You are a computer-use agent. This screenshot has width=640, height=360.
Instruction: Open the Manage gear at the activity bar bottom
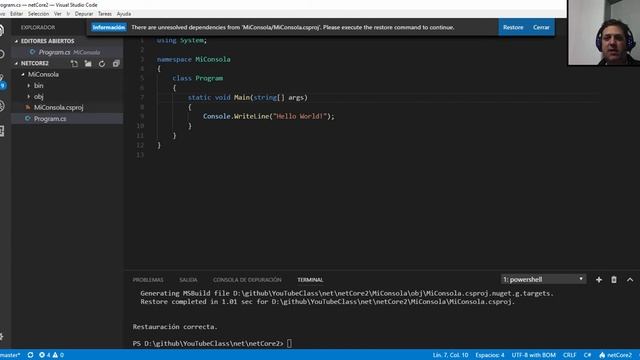(x=2, y=336)
